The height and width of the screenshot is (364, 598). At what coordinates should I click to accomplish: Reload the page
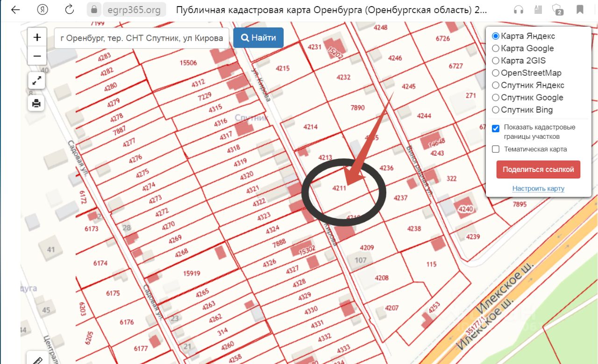(x=70, y=9)
